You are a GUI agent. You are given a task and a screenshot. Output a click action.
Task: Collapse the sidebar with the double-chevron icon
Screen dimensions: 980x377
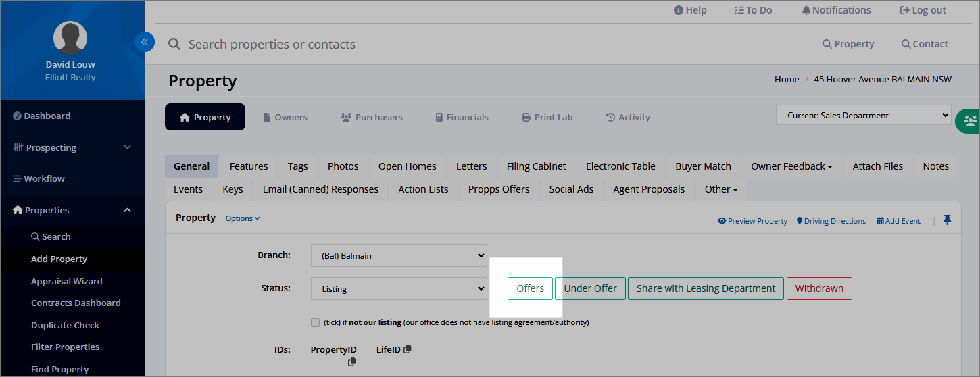click(x=145, y=42)
